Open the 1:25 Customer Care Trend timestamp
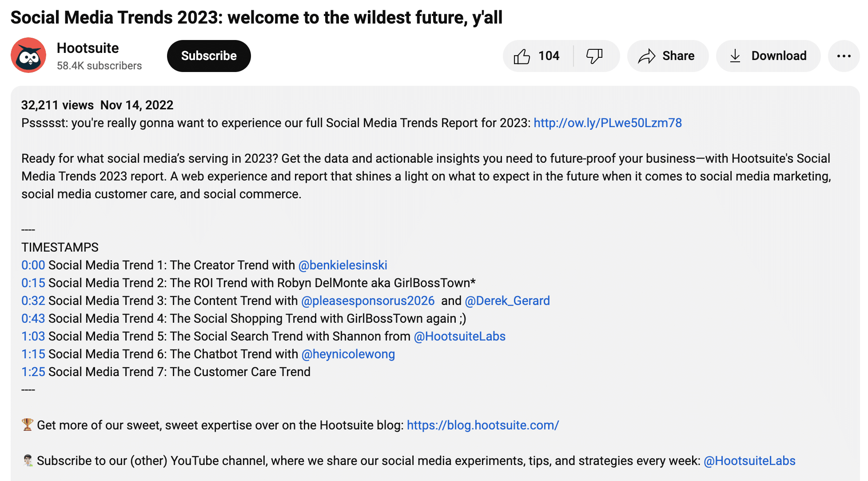Viewport: 868px width, 481px height. pyautogui.click(x=33, y=372)
